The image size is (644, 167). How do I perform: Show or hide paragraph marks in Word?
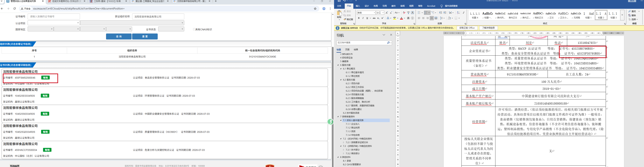click(464, 12)
